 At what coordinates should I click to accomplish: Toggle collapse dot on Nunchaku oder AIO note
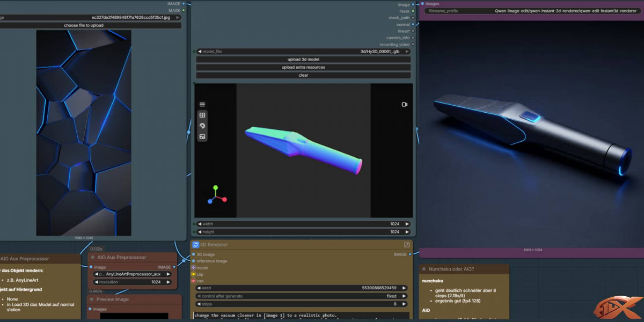[x=423, y=269]
